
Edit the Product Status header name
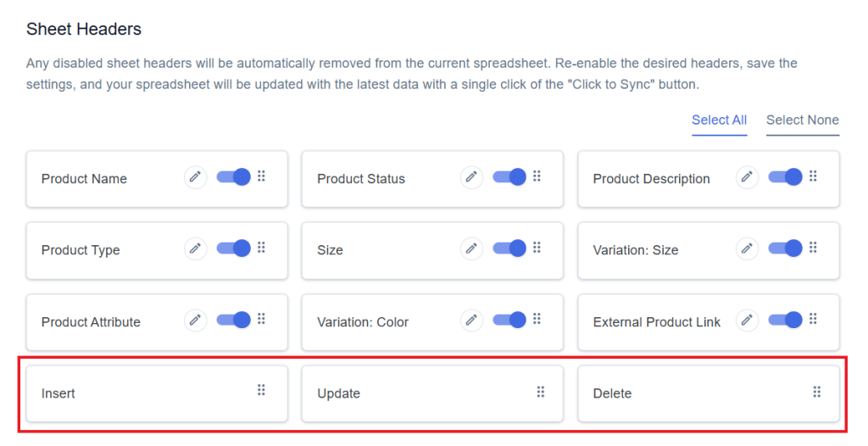471,177
